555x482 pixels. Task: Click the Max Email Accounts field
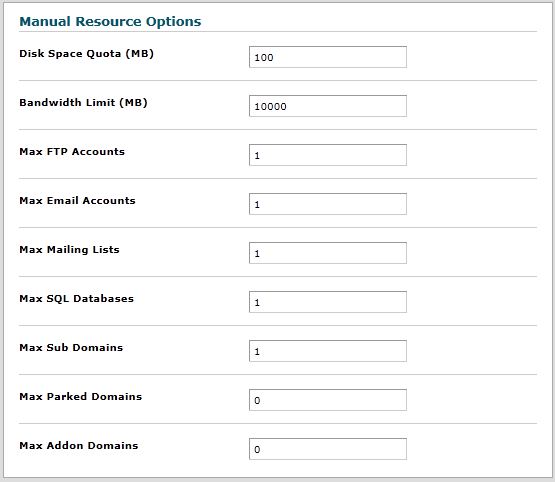click(x=328, y=204)
